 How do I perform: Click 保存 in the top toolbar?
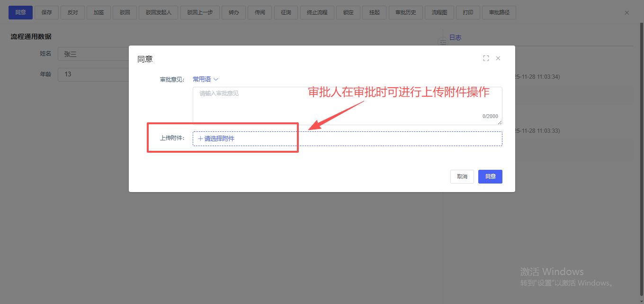click(x=46, y=13)
